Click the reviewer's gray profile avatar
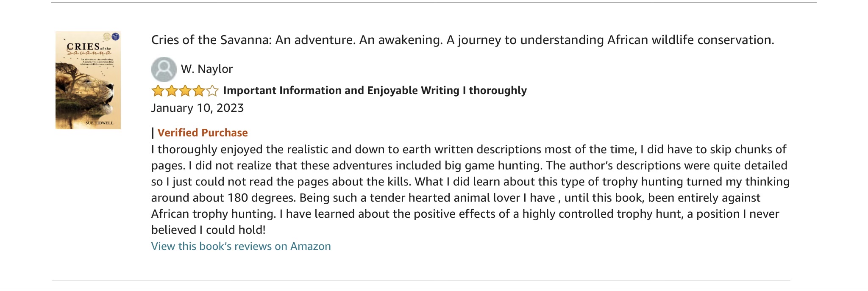Screen dimensions: 868x291 pos(164,69)
